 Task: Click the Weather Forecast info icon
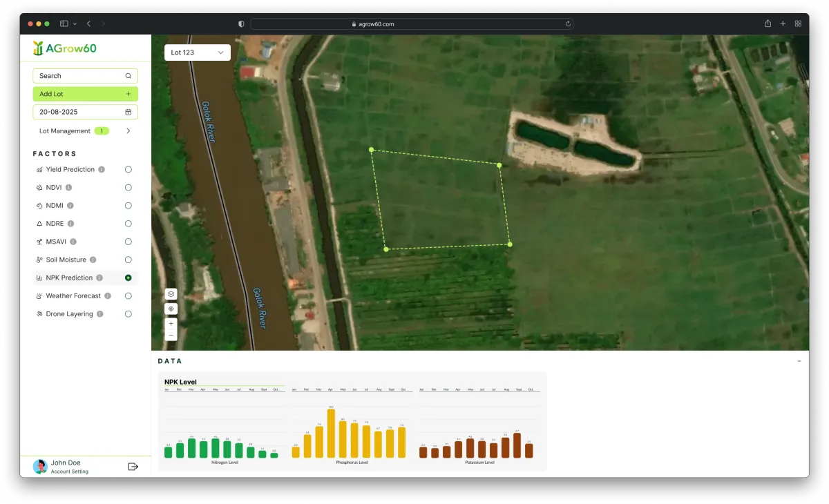[108, 295]
